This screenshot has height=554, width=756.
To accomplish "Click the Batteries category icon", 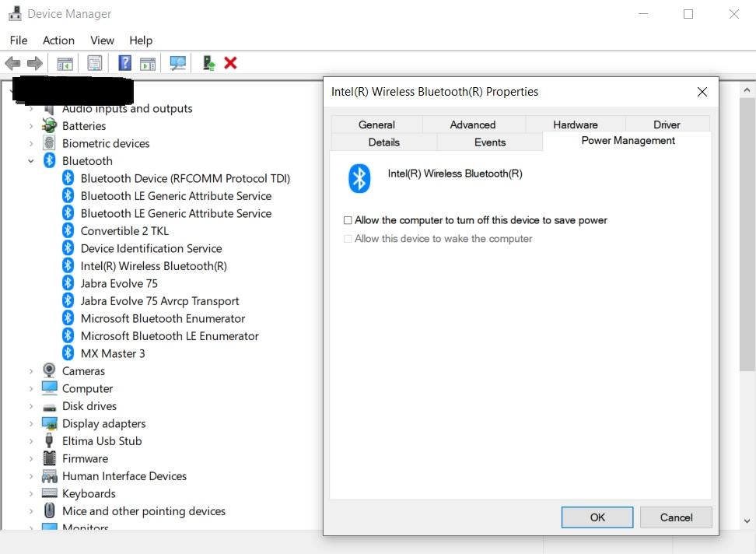I will pos(49,126).
